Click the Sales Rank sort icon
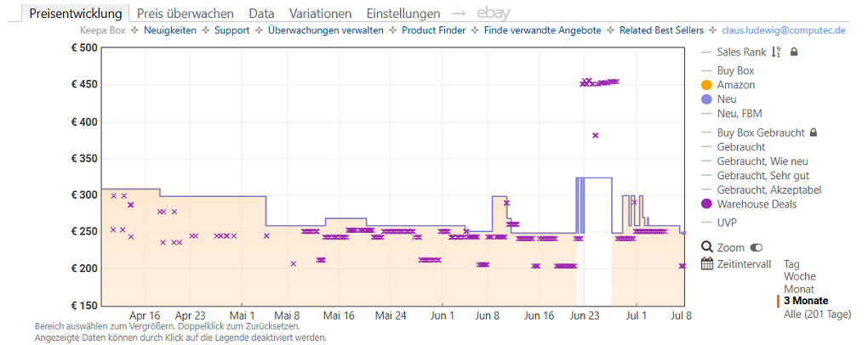Image resolution: width=868 pixels, height=345 pixels. (x=776, y=52)
